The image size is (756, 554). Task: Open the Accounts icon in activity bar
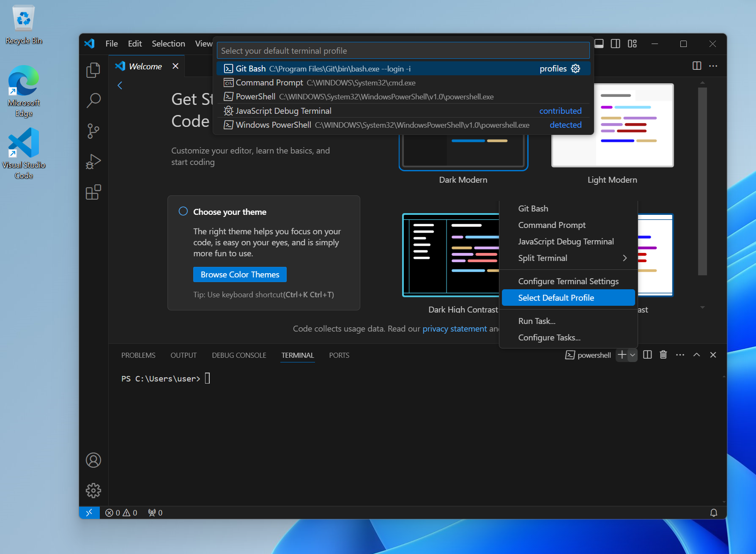tap(93, 460)
